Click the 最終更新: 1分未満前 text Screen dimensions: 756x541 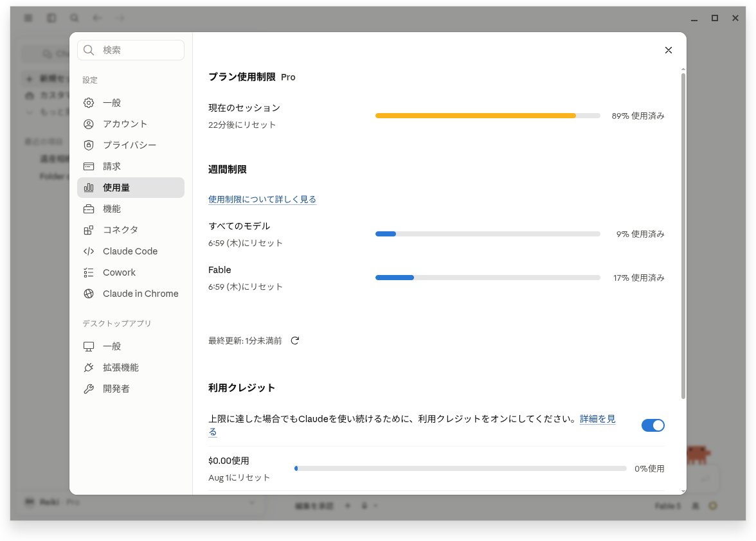(x=245, y=341)
